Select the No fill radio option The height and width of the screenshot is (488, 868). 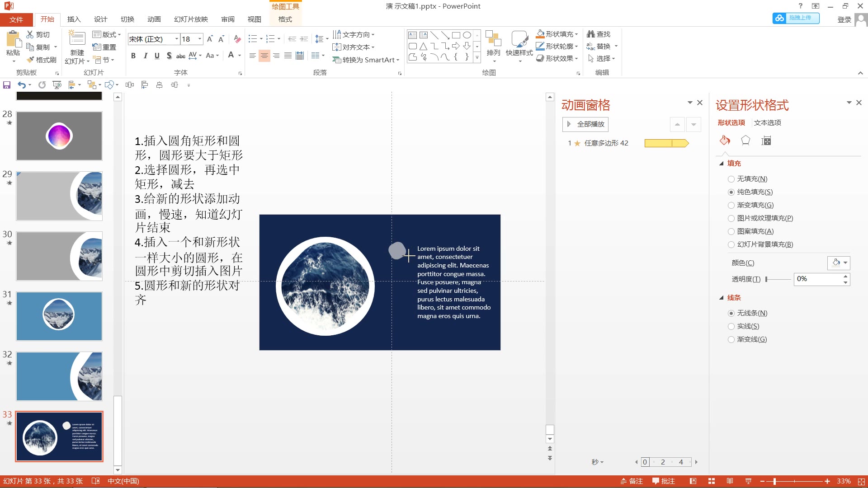pos(731,179)
